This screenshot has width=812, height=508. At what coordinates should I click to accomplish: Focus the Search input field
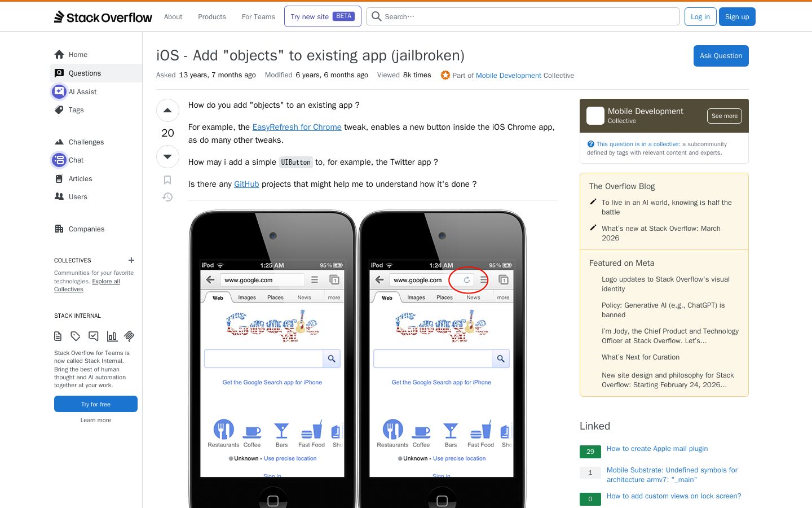point(523,16)
